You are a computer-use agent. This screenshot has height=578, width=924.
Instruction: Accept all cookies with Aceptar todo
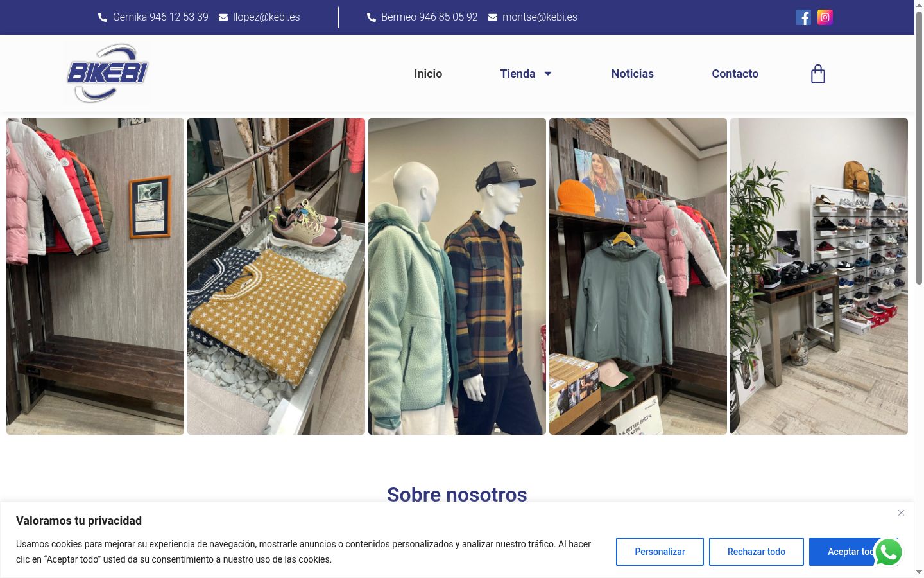coord(853,552)
